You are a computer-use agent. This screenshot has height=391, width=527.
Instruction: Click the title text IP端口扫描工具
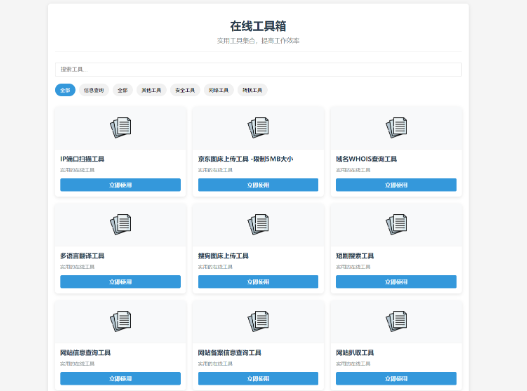coord(82,159)
